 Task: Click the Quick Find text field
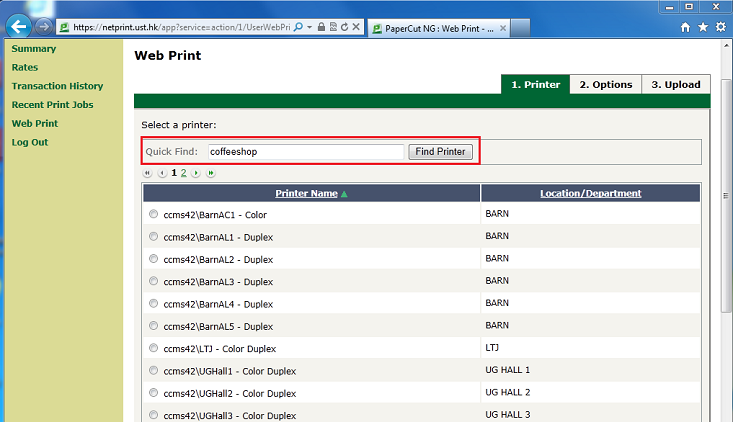coord(304,152)
